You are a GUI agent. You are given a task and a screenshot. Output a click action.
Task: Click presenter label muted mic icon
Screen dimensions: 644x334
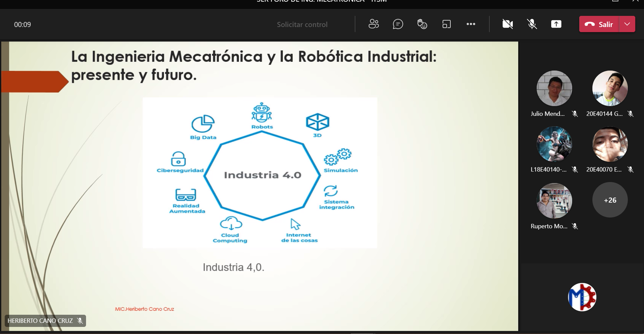(80, 321)
